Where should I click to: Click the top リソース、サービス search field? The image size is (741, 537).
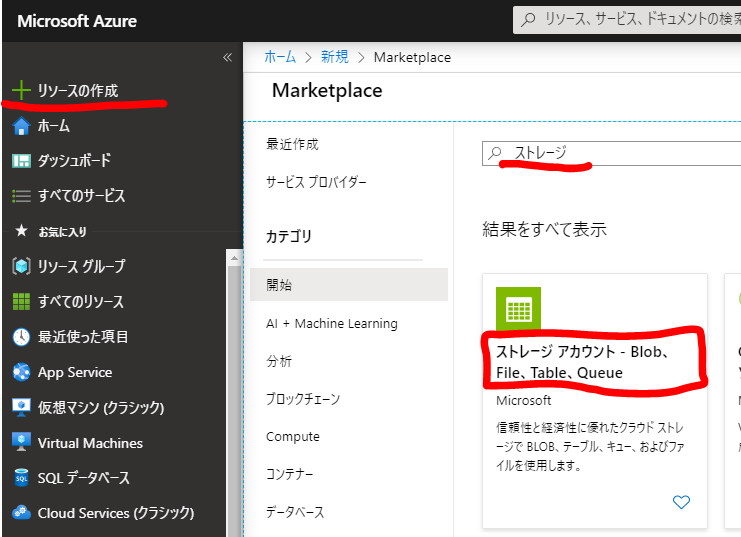(x=629, y=20)
